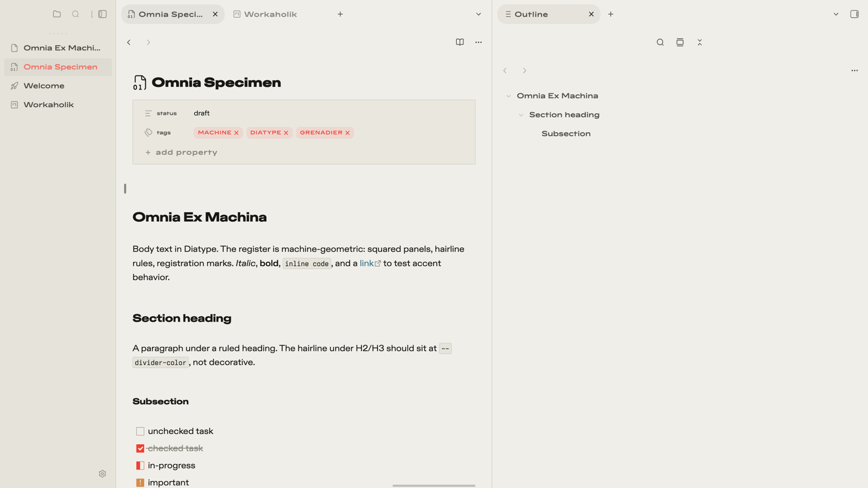Edit the status property value draft
The height and width of the screenshot is (488, 868).
click(x=202, y=113)
